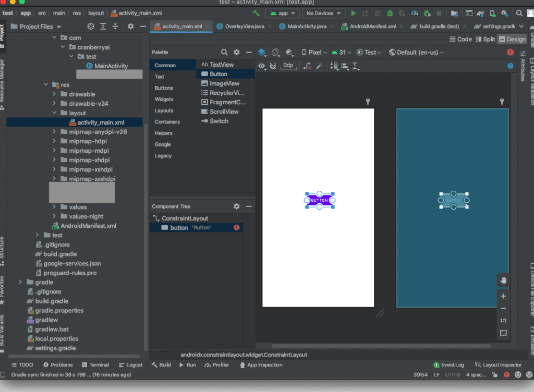Click the src breadcrumb in the navigation bar
Viewport: 534px width, 392px height.
pyautogui.click(x=42, y=13)
